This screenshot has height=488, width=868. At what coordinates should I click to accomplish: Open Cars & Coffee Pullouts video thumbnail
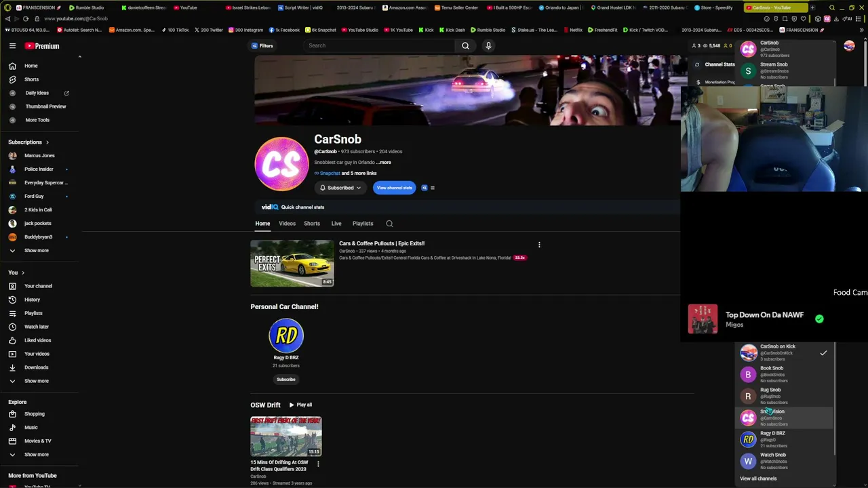pyautogui.click(x=292, y=263)
